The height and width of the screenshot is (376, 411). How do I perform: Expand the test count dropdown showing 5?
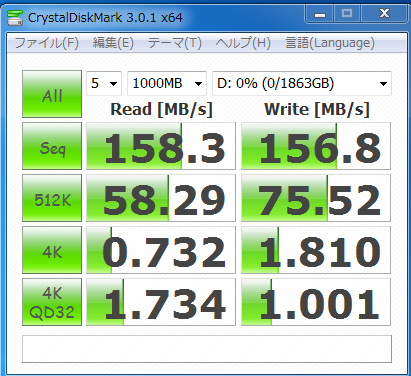point(104,83)
